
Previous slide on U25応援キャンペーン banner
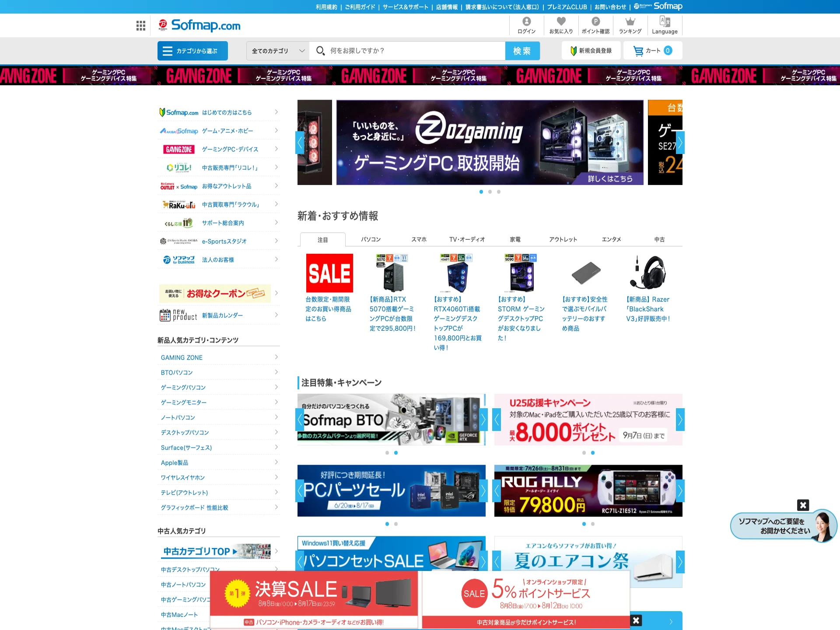[x=497, y=420]
